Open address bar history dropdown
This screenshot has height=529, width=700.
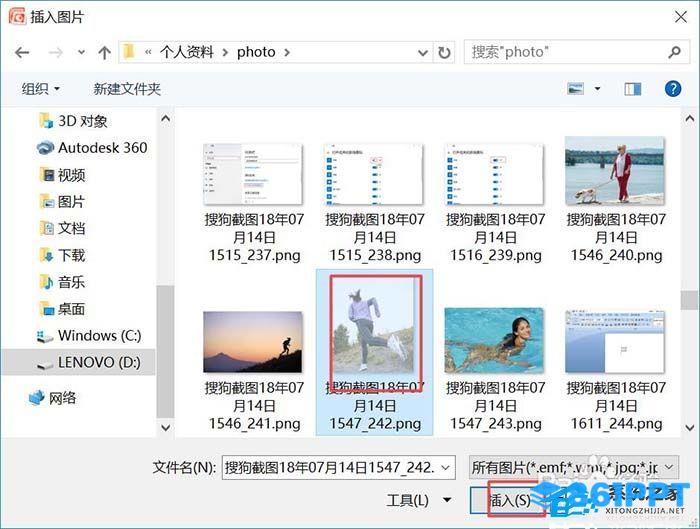coord(422,53)
